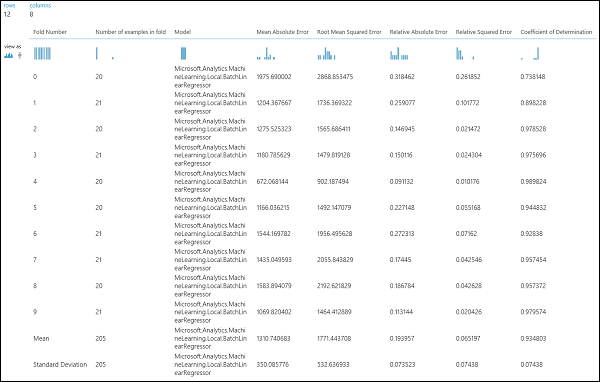
Task: Click cell value 1180.785629
Action: [x=273, y=155]
